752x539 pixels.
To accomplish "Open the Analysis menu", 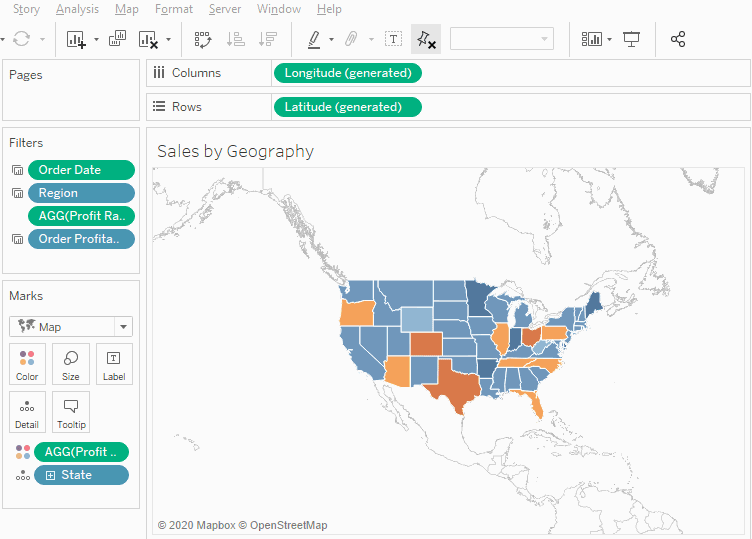I will (77, 9).
